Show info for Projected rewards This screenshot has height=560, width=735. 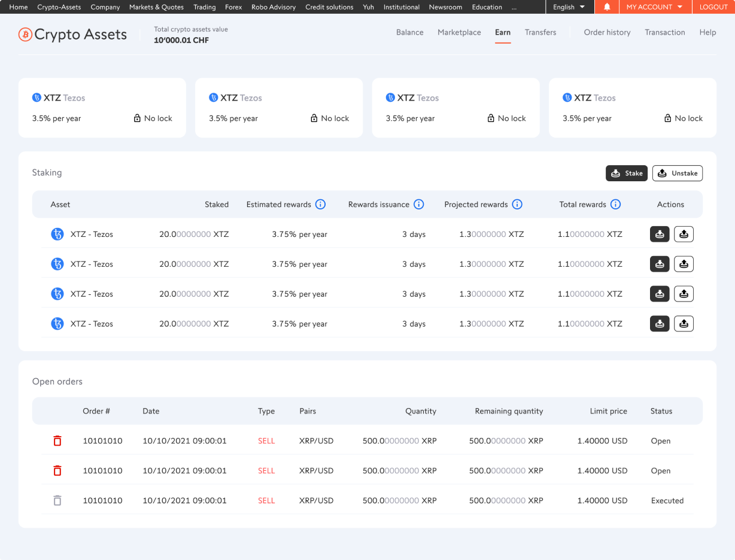point(517,205)
